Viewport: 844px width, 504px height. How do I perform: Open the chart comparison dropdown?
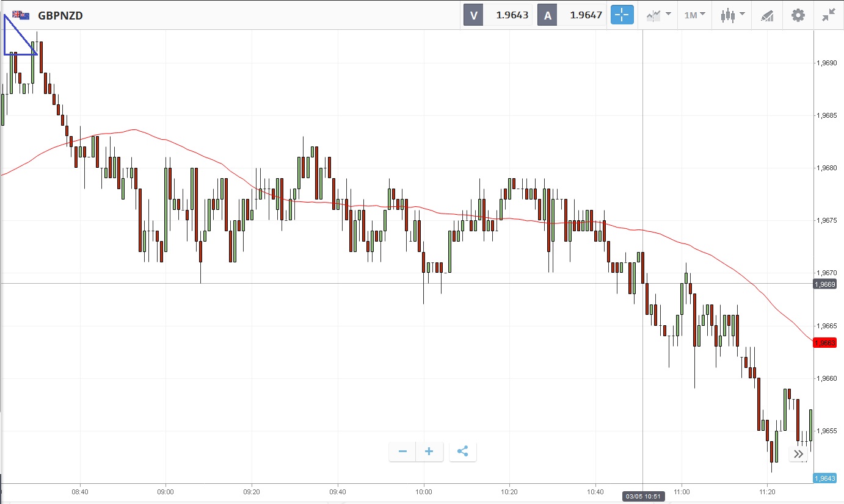coord(659,15)
